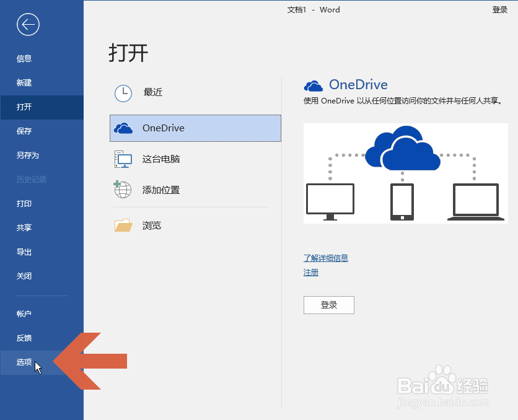Select the OneDrive location entry

[x=195, y=128]
